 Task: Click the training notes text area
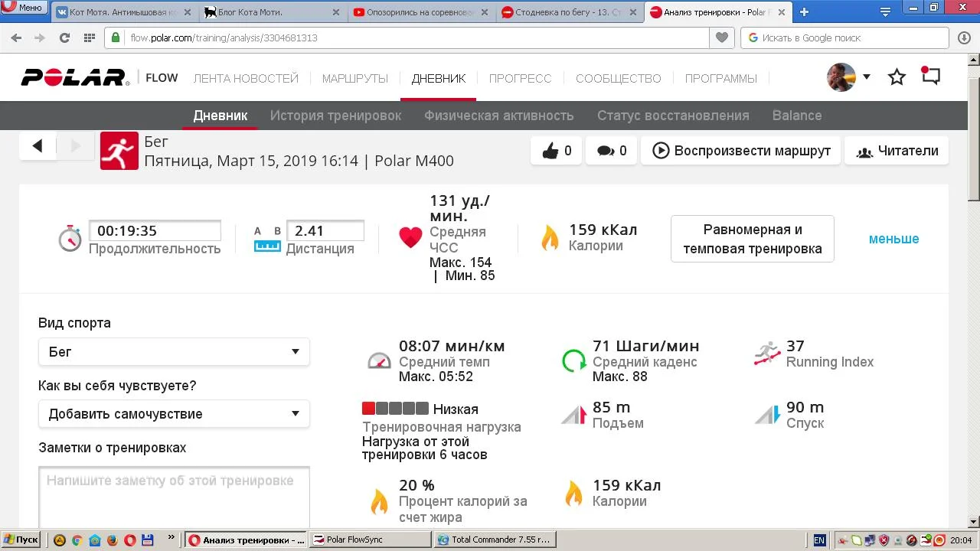coord(174,497)
